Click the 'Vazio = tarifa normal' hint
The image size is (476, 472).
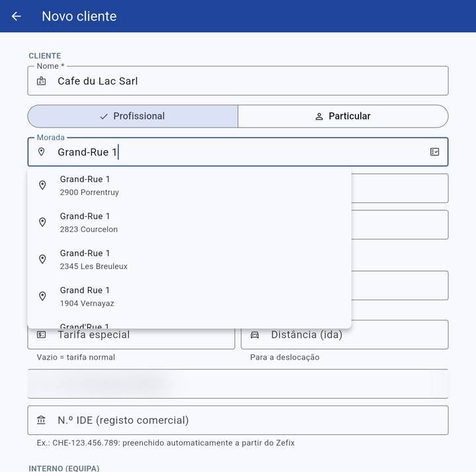(76, 357)
